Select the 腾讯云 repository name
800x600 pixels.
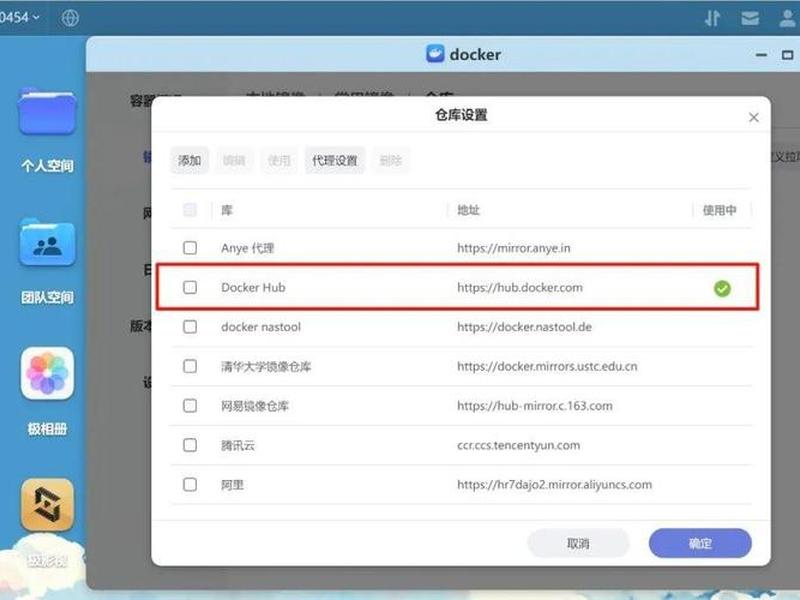tap(237, 445)
